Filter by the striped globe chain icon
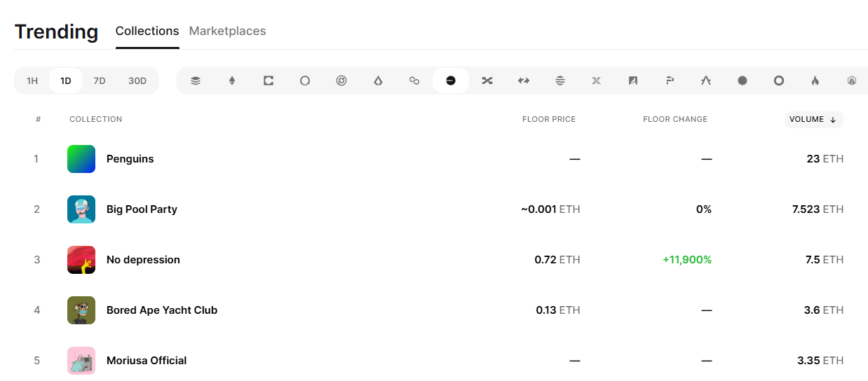 click(x=560, y=81)
